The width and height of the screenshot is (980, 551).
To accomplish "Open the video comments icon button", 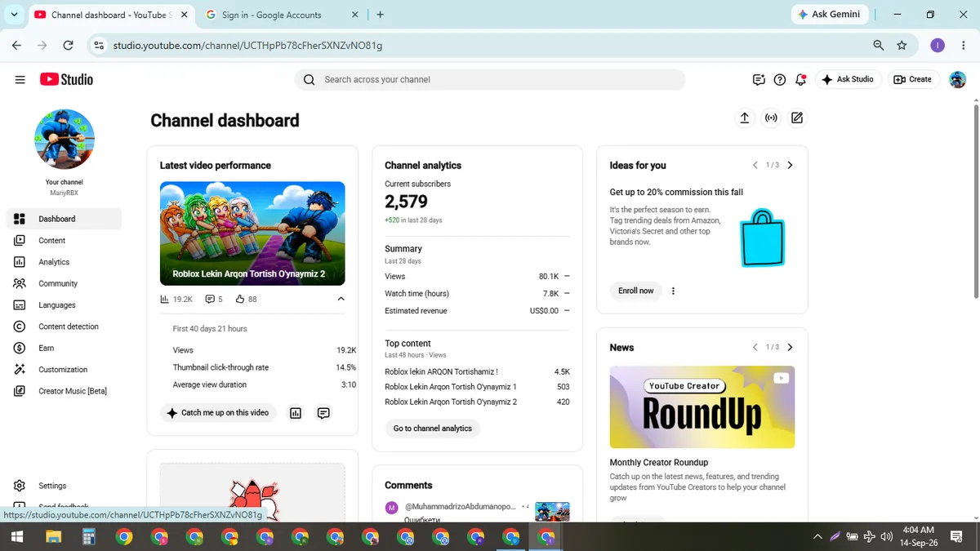I will [323, 413].
